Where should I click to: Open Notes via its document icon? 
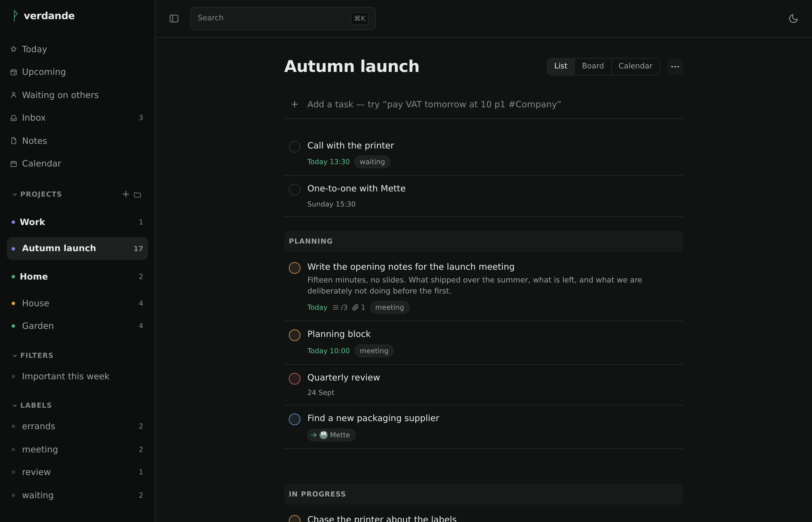[14, 141]
